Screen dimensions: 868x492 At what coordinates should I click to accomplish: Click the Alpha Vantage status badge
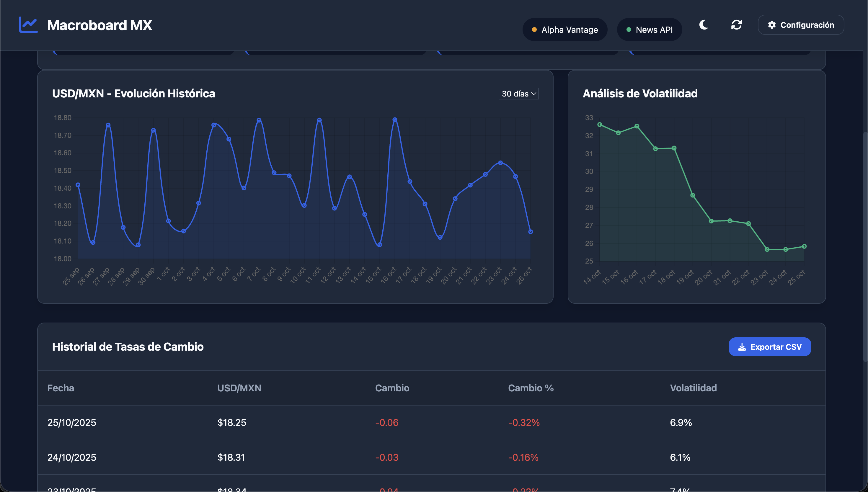(565, 30)
